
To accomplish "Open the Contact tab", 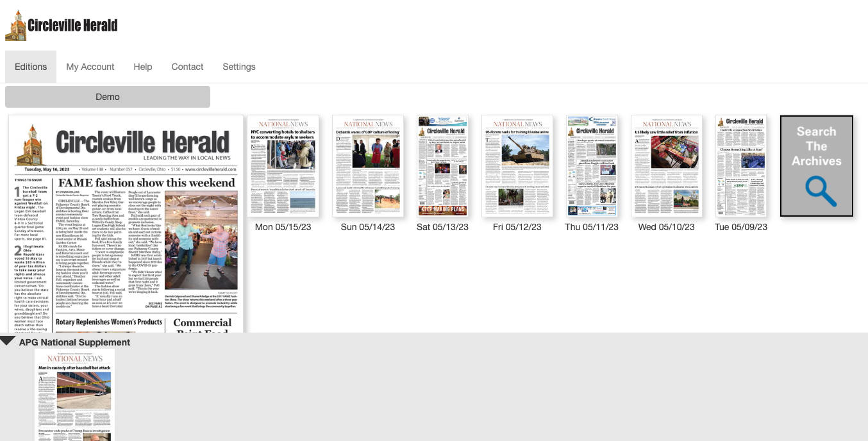I will (187, 67).
